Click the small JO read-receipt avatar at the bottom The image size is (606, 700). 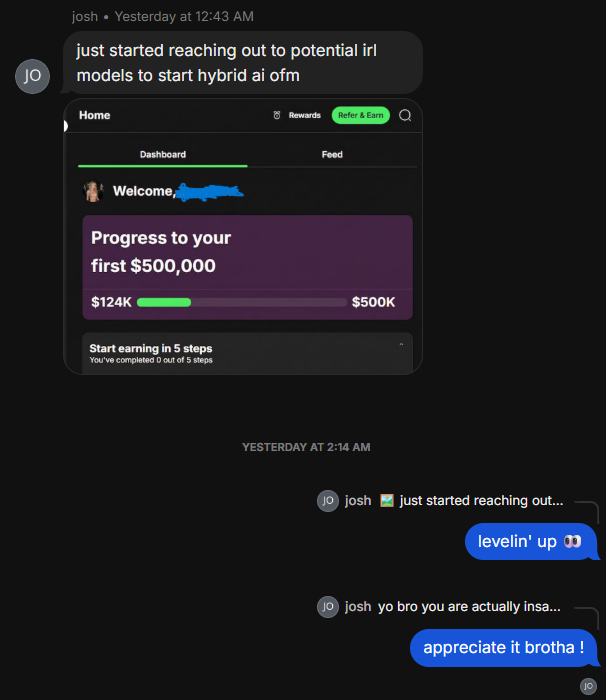(x=588, y=686)
